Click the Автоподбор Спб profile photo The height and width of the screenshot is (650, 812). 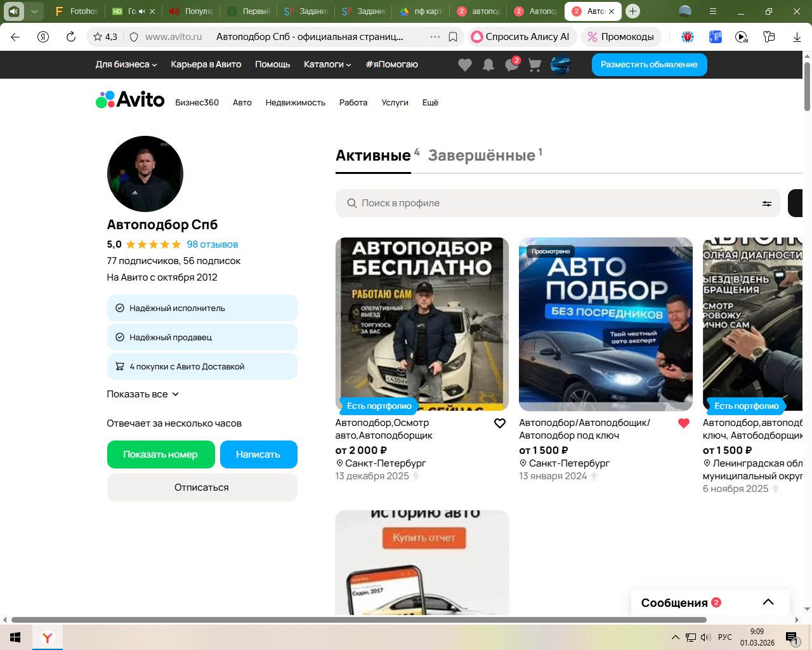[x=145, y=174]
